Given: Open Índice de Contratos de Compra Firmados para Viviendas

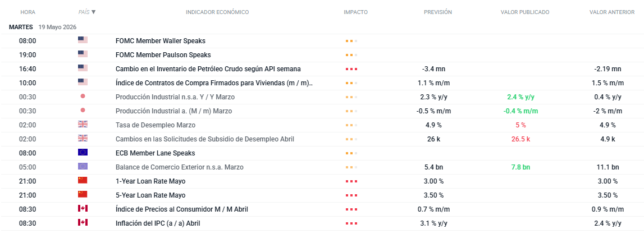Looking at the screenshot, I should click(214, 83).
